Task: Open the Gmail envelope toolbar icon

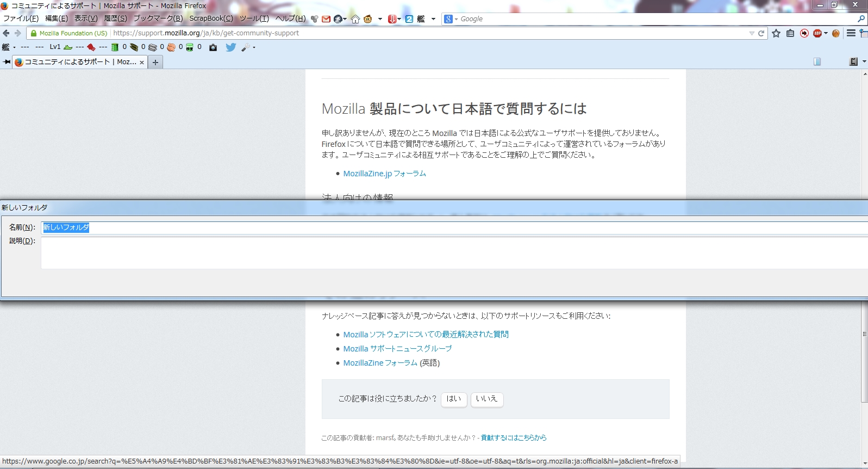Action: (x=326, y=19)
